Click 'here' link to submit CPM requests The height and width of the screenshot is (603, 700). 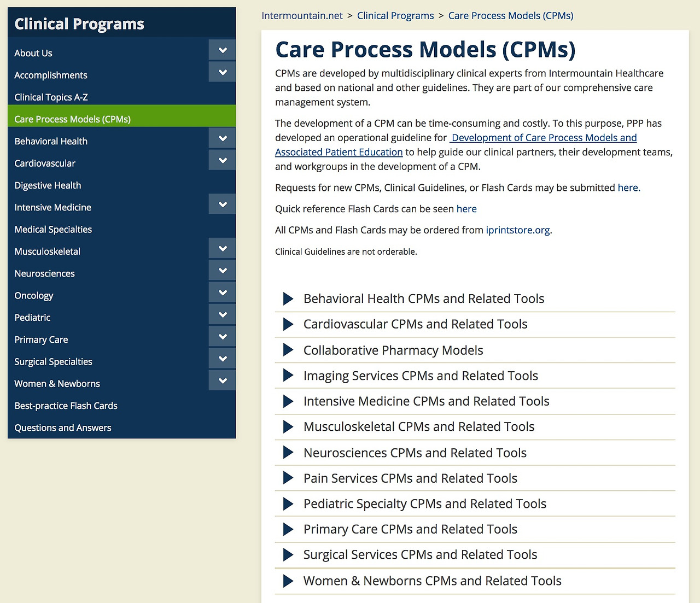click(x=628, y=188)
